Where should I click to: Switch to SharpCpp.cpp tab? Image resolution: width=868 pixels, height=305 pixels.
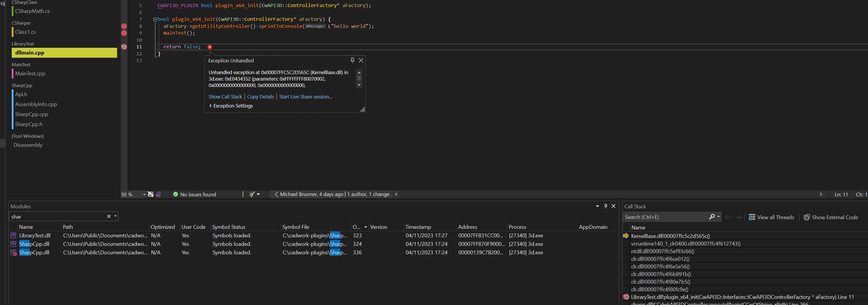pos(31,114)
